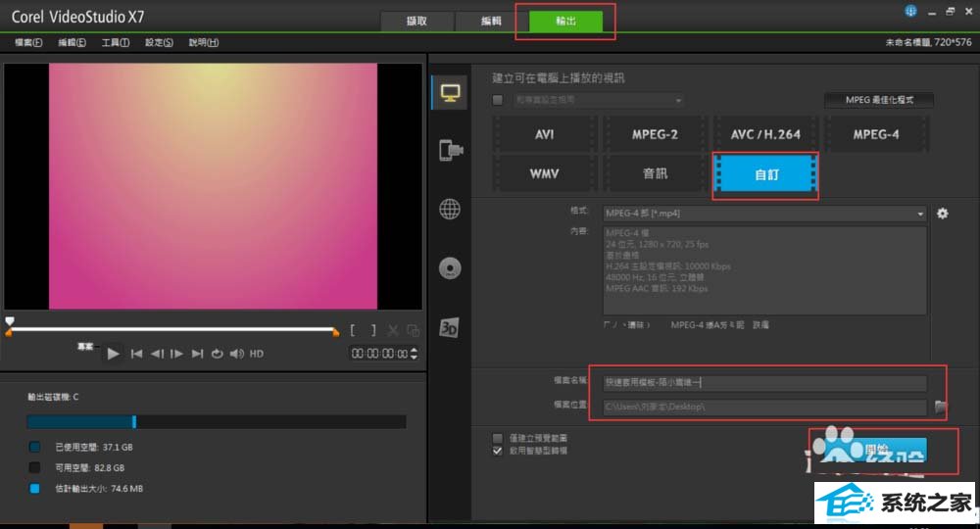Select the Computer output category icon
Screen dimensions: 980x529
[x=451, y=93]
